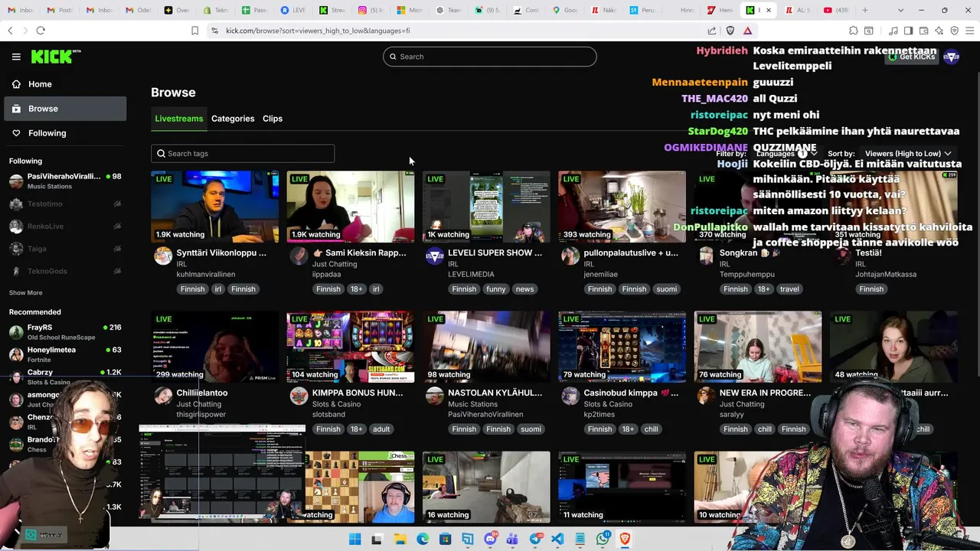The height and width of the screenshot is (551, 980).
Task: Select Browse in the sidebar
Action: click(x=65, y=109)
